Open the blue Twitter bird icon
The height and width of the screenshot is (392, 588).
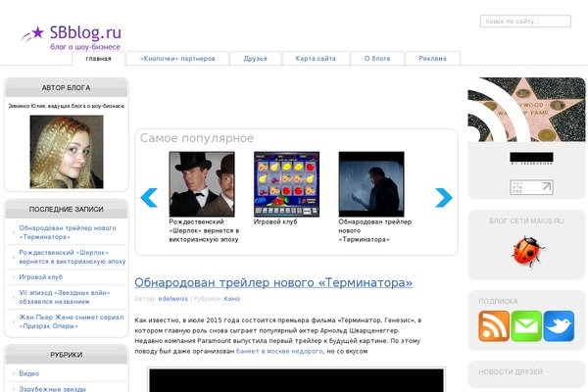click(x=559, y=326)
